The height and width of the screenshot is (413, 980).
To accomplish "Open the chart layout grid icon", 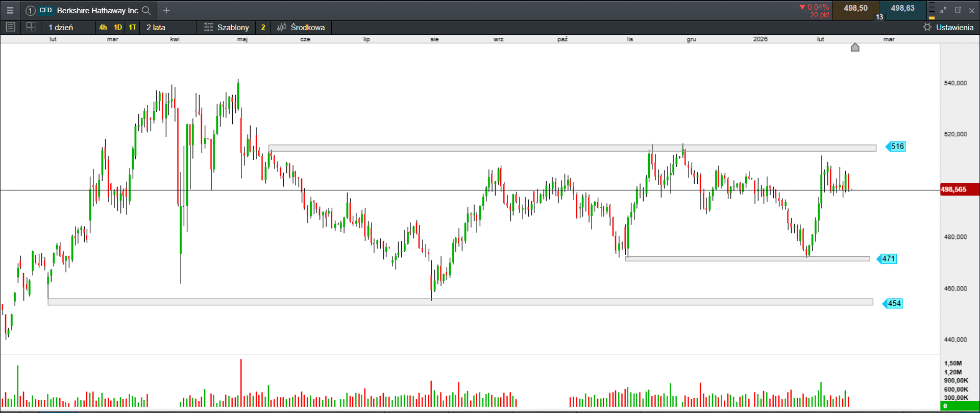I will tap(31, 27).
